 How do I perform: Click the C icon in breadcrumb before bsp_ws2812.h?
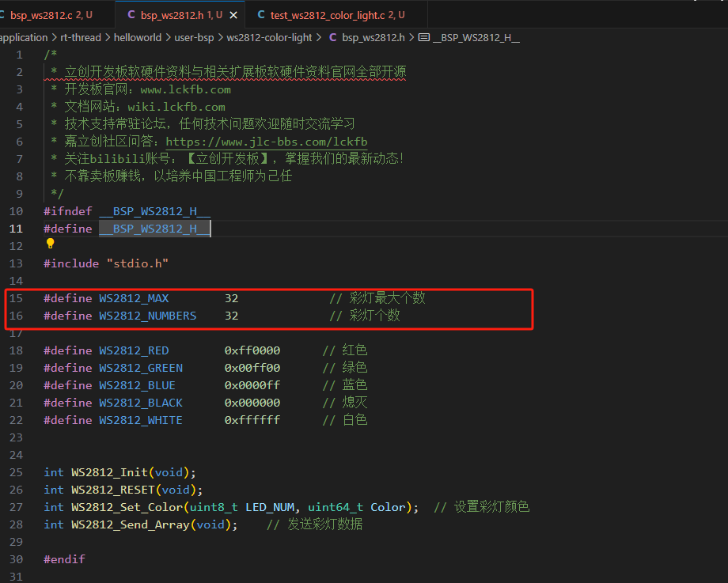coord(332,37)
